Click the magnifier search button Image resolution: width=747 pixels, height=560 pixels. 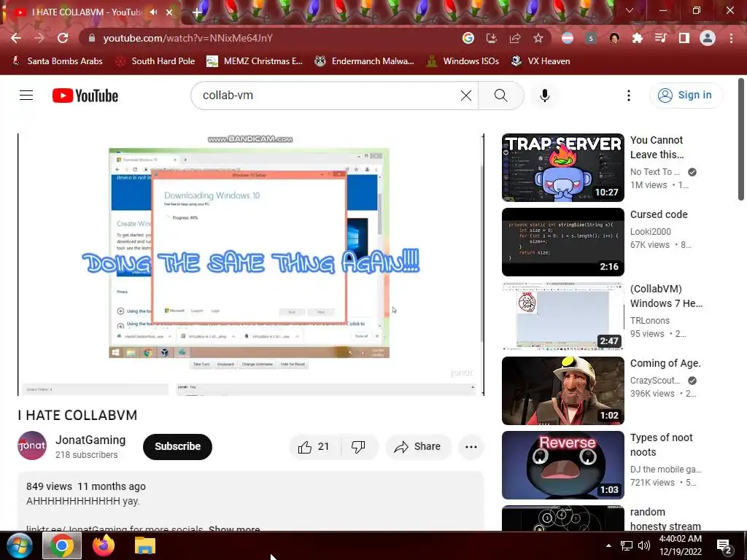(x=500, y=96)
